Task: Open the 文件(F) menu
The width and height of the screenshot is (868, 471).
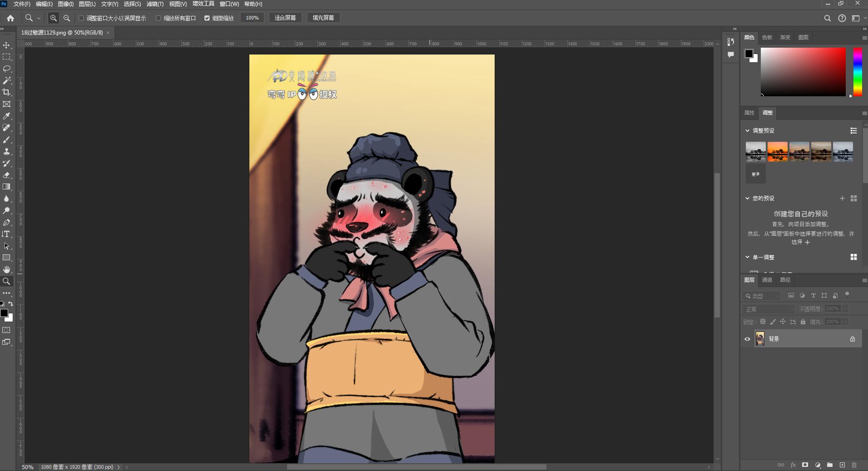Action: point(22,4)
